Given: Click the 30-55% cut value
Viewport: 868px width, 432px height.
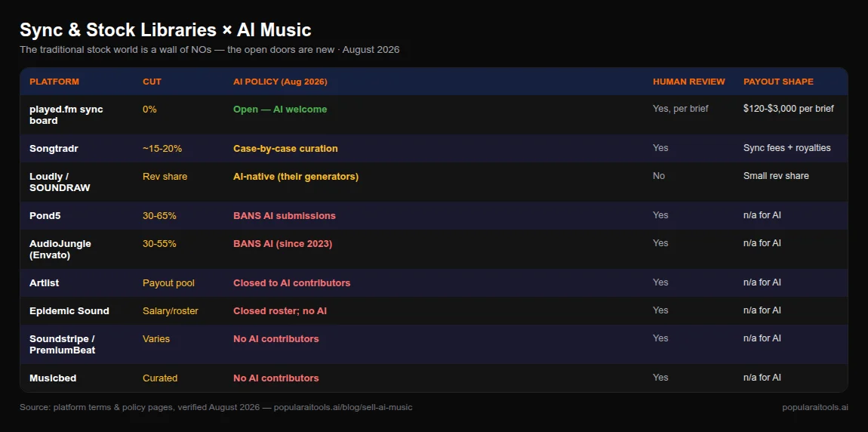Looking at the screenshot, I should pos(159,243).
